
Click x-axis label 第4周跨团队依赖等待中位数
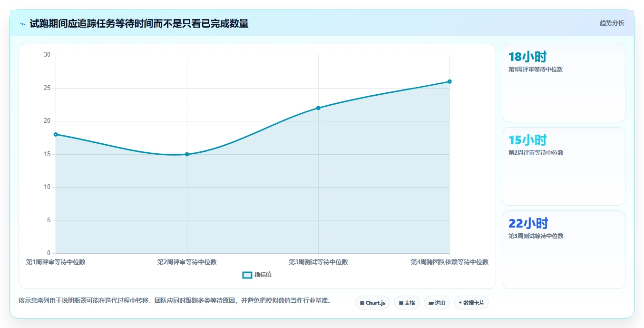449,262
